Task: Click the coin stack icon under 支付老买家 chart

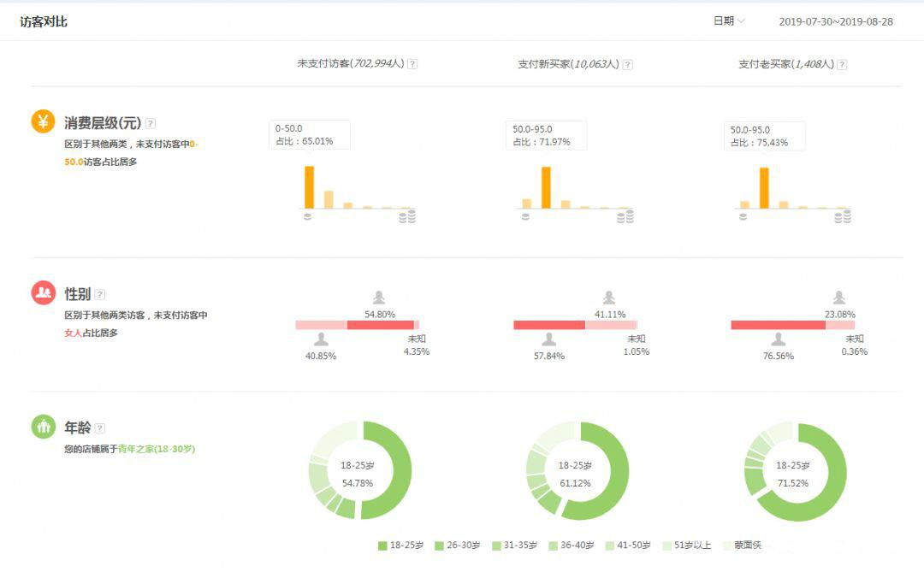Action: [x=843, y=217]
